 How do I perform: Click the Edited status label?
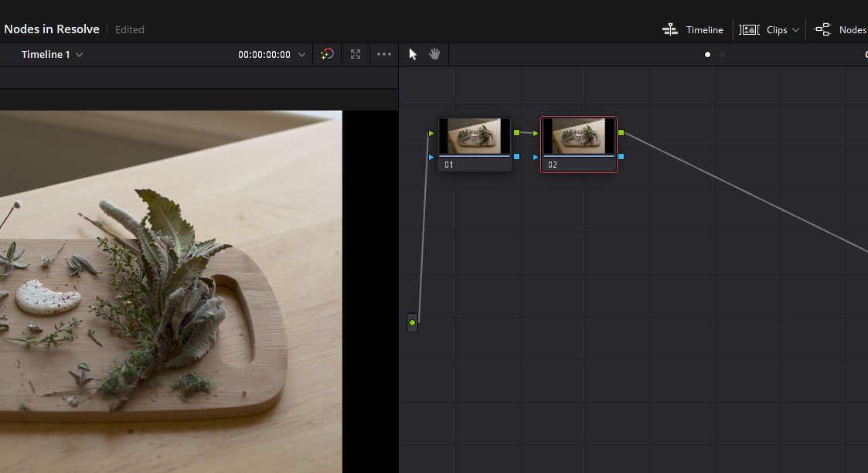(129, 29)
